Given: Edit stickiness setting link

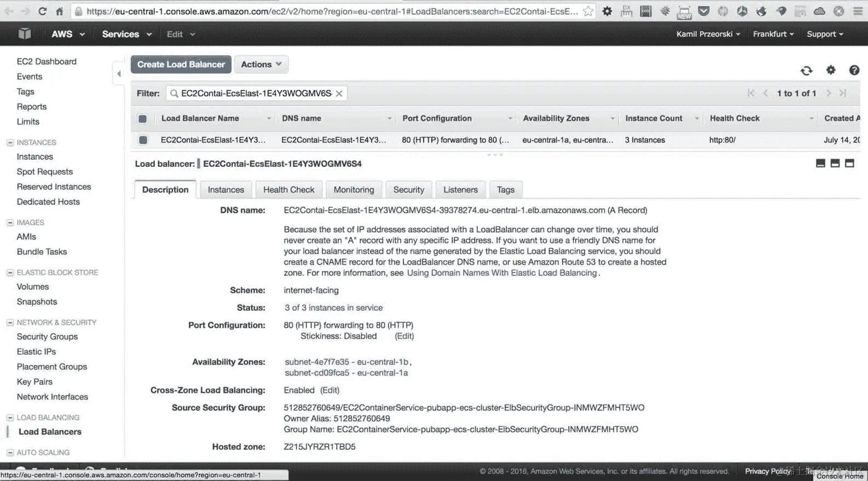Looking at the screenshot, I should click(x=404, y=336).
